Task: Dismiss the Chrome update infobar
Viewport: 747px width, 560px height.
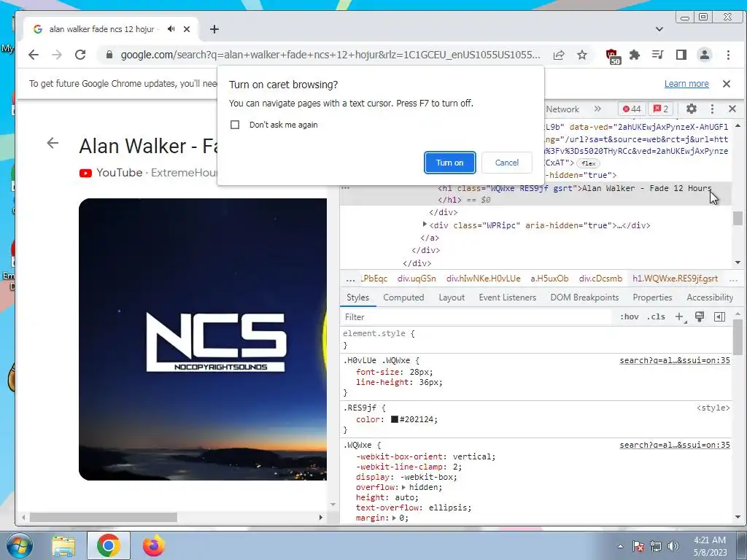Action: (x=727, y=84)
